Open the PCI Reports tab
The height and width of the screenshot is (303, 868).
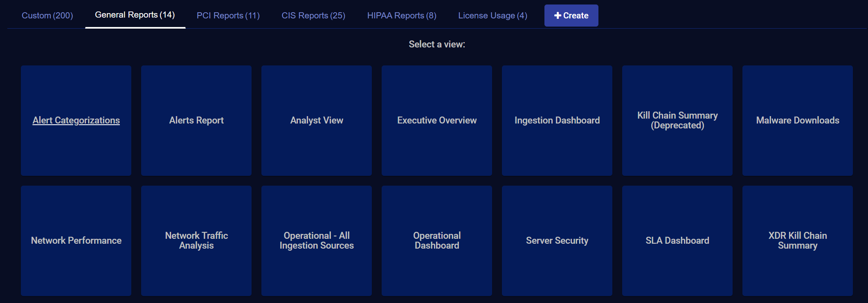pos(228,16)
